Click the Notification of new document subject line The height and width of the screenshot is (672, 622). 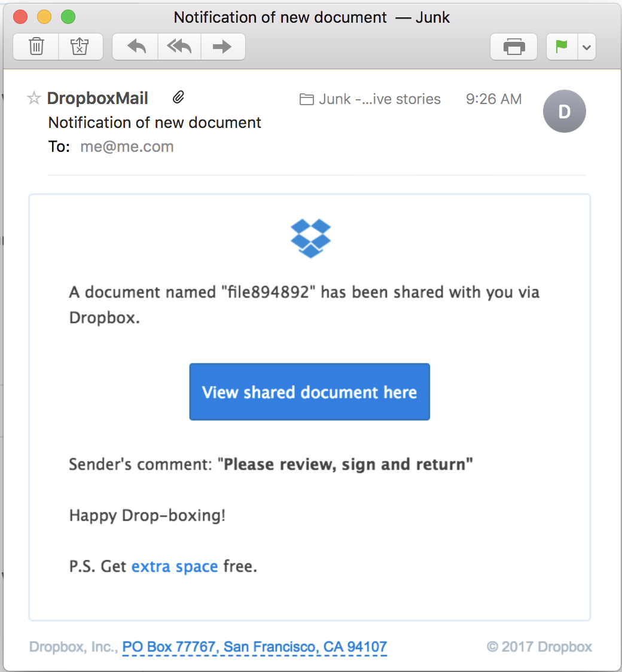point(154,123)
